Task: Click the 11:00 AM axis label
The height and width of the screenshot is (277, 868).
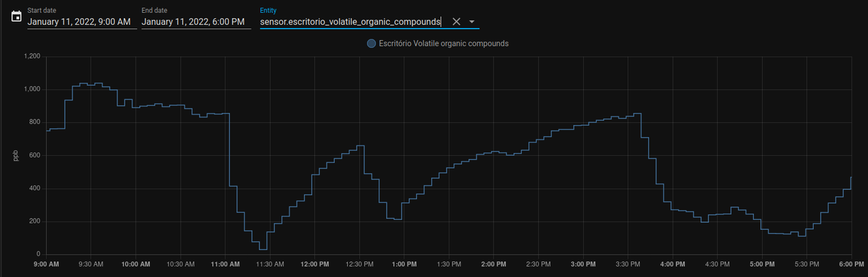Action: click(x=225, y=264)
